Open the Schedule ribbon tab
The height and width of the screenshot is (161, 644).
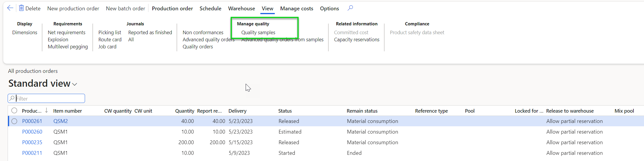tap(210, 9)
